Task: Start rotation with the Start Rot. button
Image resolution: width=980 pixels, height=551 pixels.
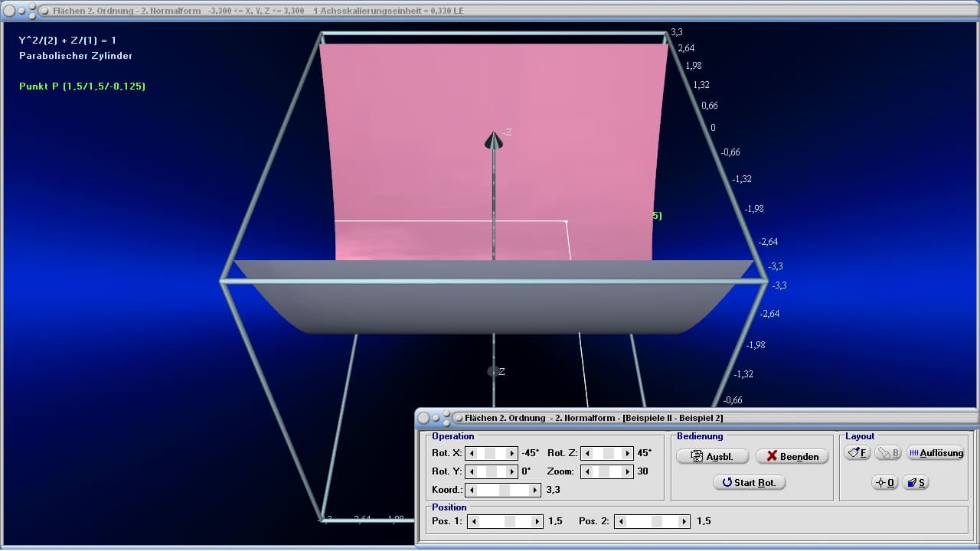Action: [750, 482]
